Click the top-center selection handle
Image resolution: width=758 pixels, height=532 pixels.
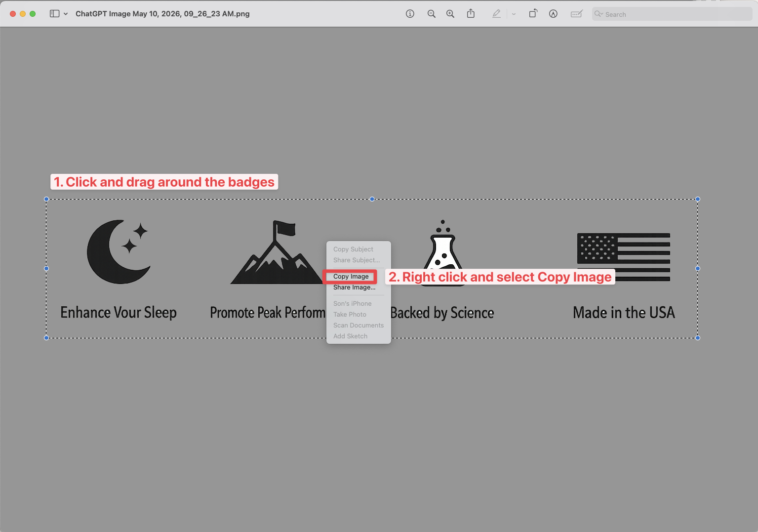tap(372, 199)
